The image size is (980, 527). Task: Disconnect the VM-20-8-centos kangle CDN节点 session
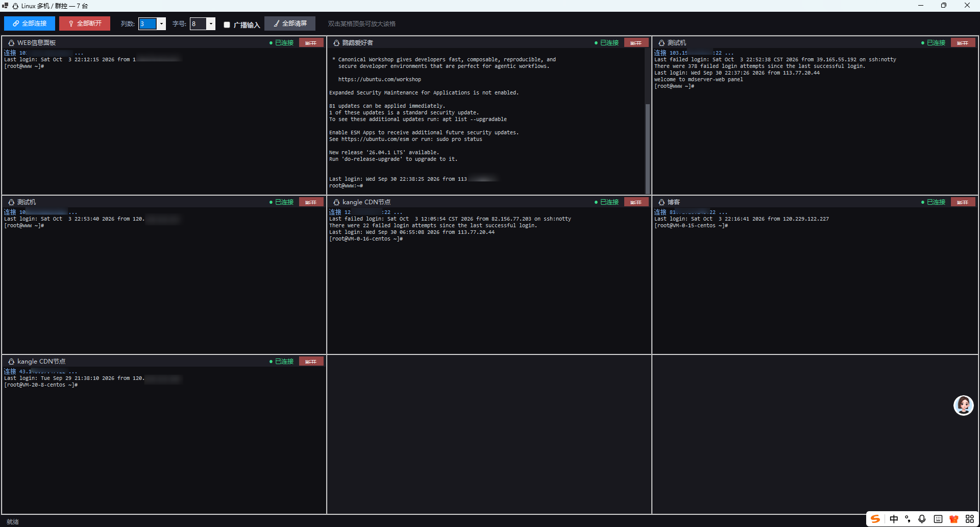[311, 362]
